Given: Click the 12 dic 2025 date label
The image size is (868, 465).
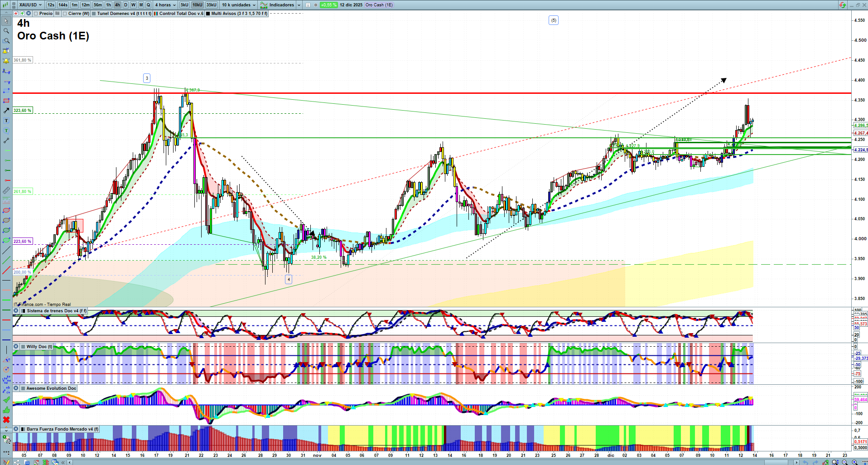Looking at the screenshot, I should (x=351, y=5).
